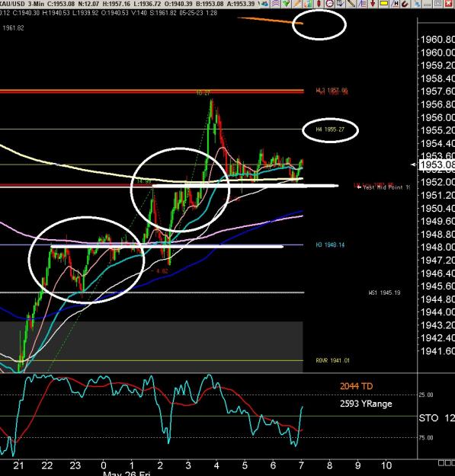Click hour 0 on time axis

[x=104, y=465]
